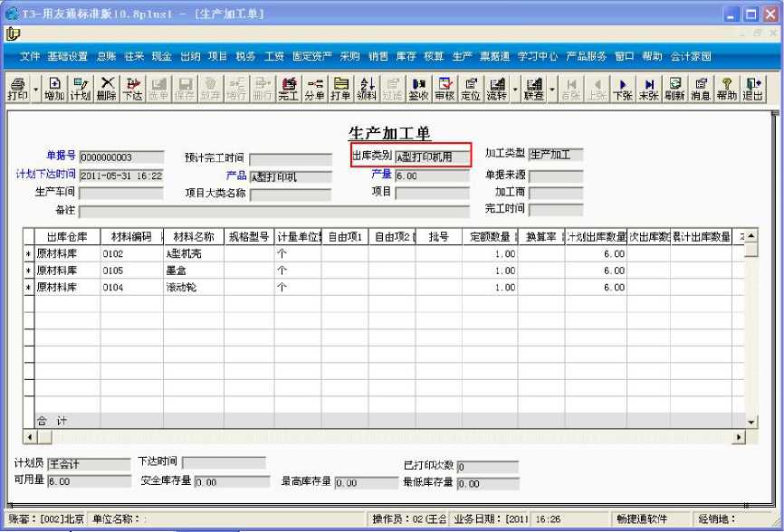Open the 固定资产 menu
The height and width of the screenshot is (532, 784).
tap(312, 56)
